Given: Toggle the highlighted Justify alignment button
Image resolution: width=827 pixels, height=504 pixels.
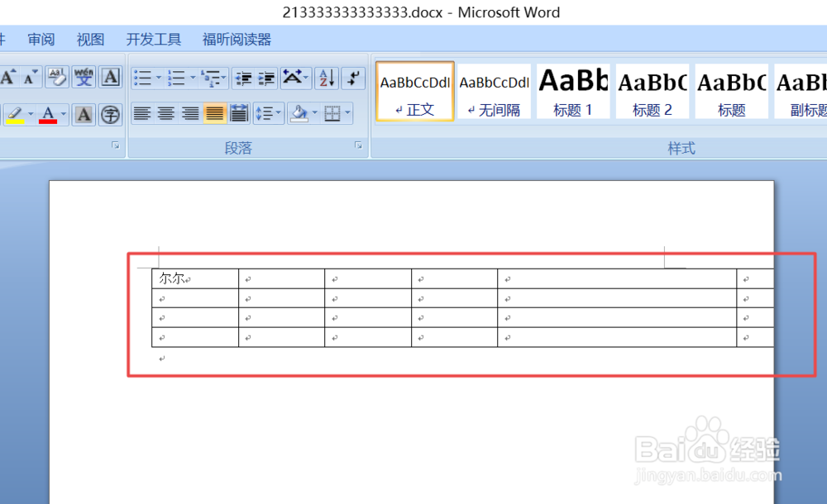Looking at the screenshot, I should tap(214, 113).
